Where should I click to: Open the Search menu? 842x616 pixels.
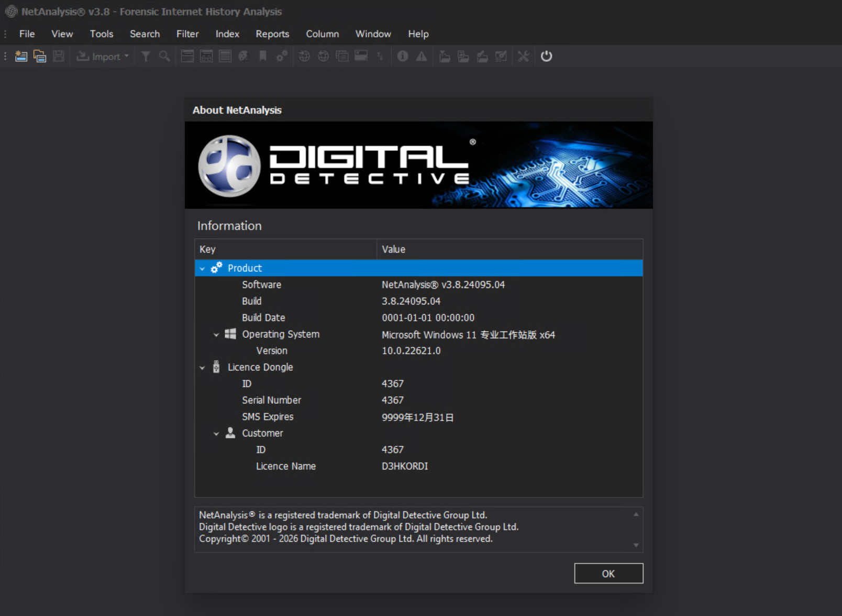coord(145,34)
